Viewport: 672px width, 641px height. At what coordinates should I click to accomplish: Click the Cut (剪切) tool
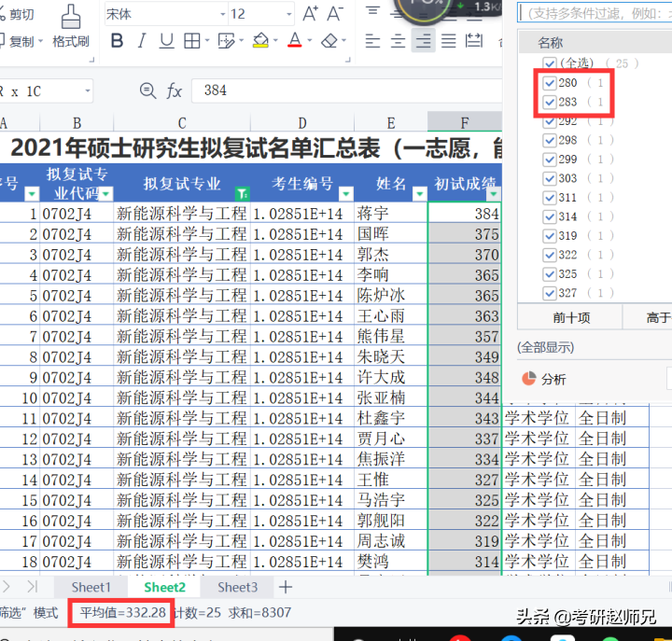[x=17, y=14]
